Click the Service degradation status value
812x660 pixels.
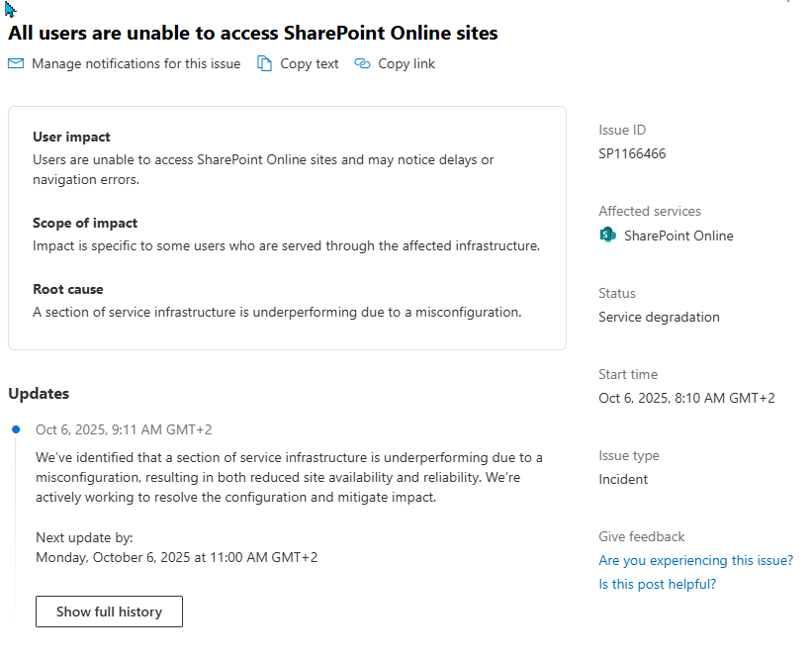click(659, 317)
